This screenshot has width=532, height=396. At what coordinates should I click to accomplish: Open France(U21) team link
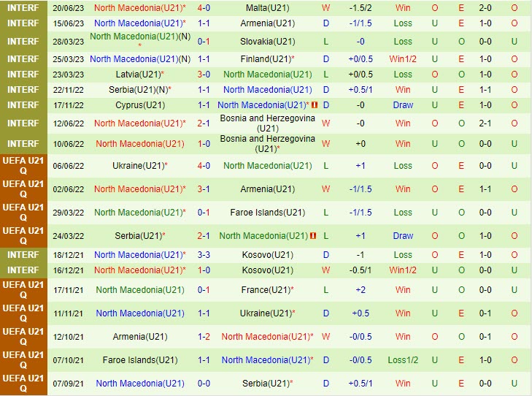pos(266,290)
